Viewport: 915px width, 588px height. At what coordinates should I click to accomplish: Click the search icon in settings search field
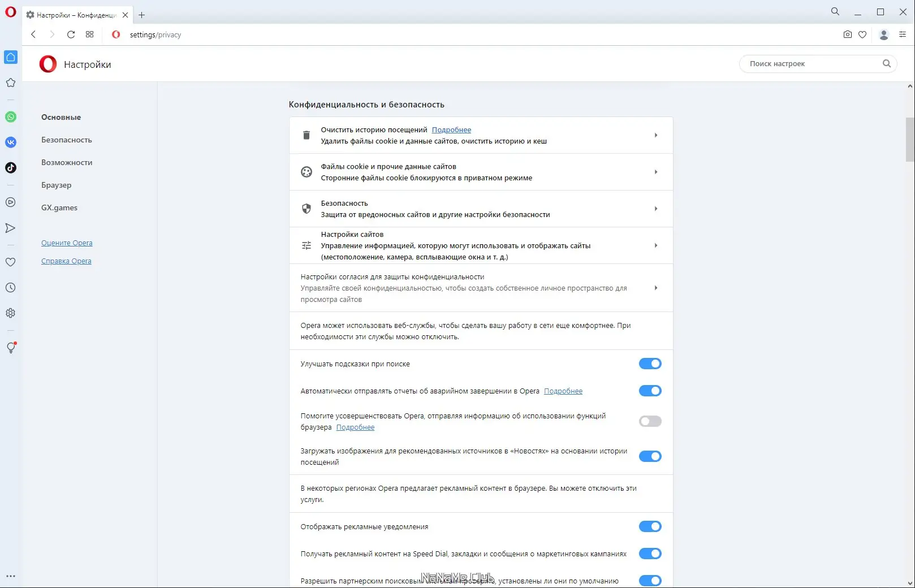pyautogui.click(x=887, y=64)
